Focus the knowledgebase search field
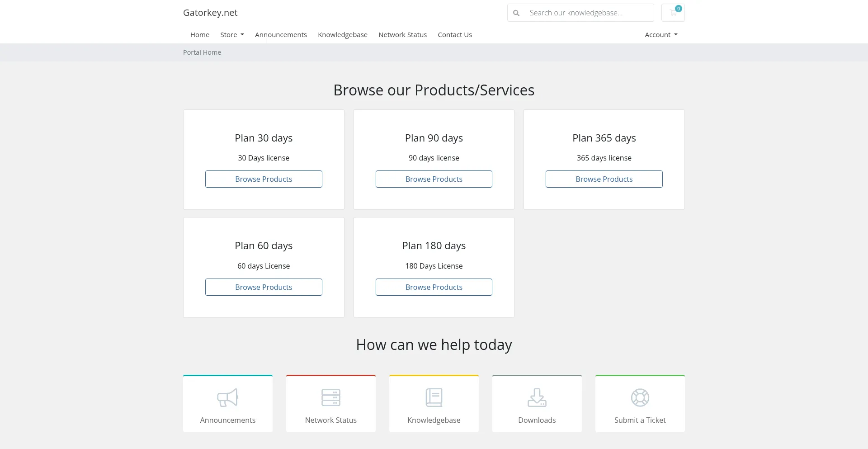 click(x=588, y=13)
